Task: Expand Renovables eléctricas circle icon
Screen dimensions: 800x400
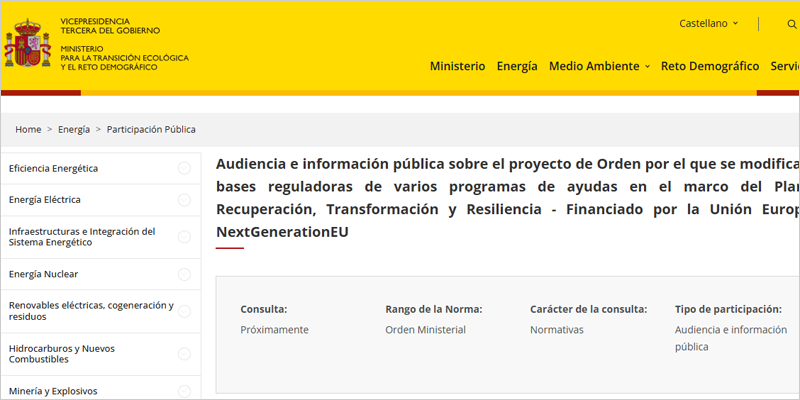Action: click(x=184, y=312)
